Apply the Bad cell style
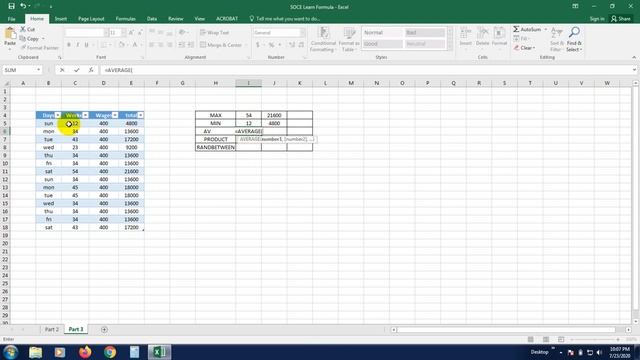 tap(424, 32)
